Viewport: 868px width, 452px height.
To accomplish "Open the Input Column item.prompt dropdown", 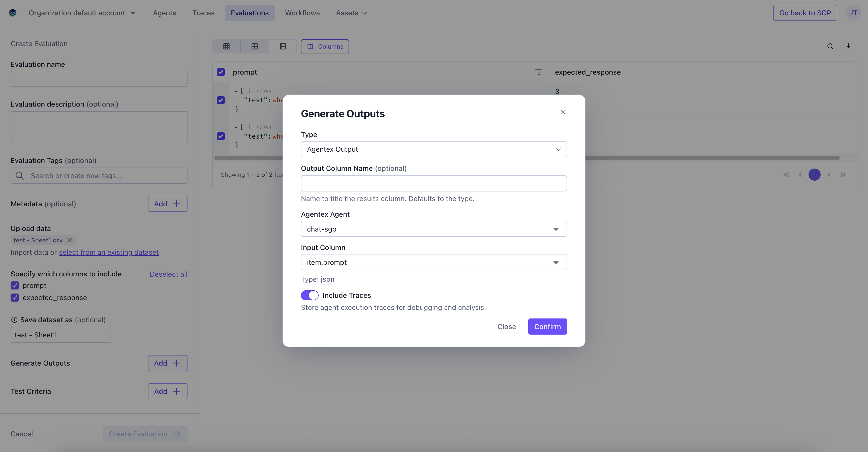I will pos(434,262).
